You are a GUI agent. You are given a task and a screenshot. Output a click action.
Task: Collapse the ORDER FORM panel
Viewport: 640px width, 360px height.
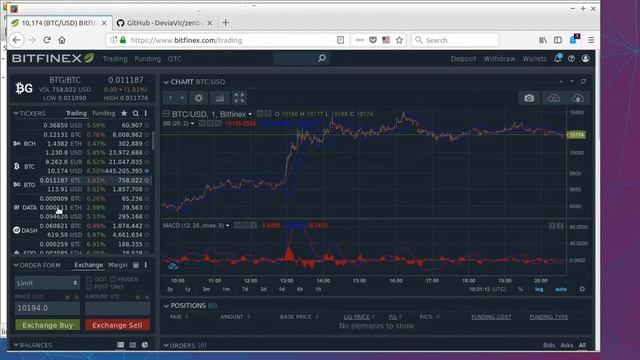16,265
